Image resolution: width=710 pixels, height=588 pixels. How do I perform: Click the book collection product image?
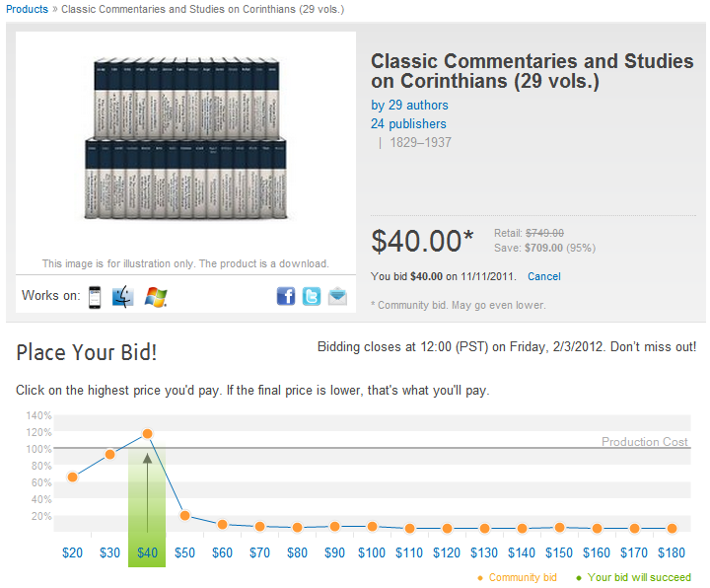pos(185,139)
